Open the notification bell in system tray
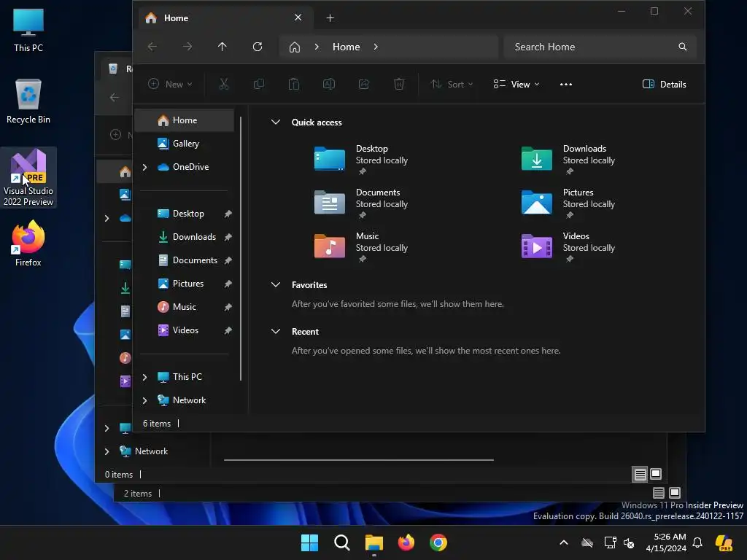747x560 pixels. pos(697,542)
